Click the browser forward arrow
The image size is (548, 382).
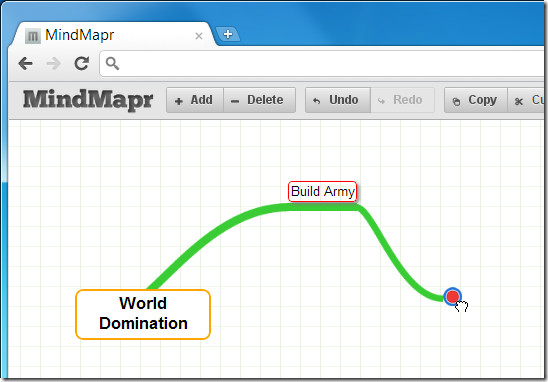(x=53, y=64)
